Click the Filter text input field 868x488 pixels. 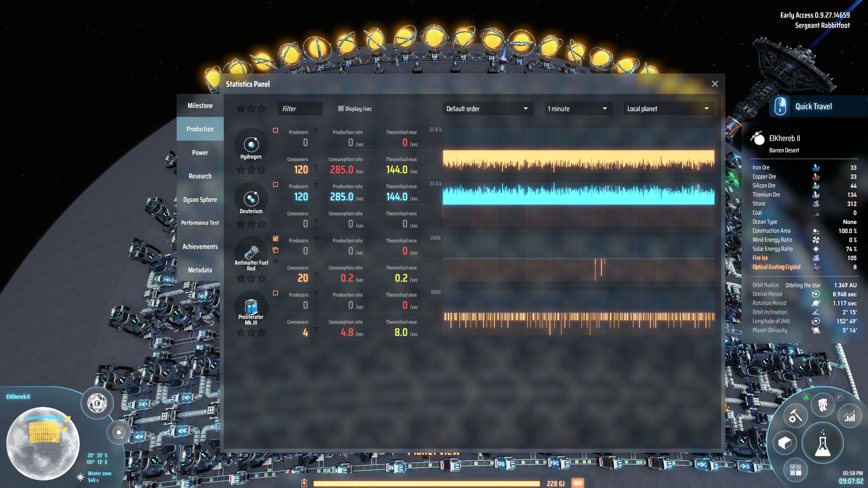click(x=300, y=108)
